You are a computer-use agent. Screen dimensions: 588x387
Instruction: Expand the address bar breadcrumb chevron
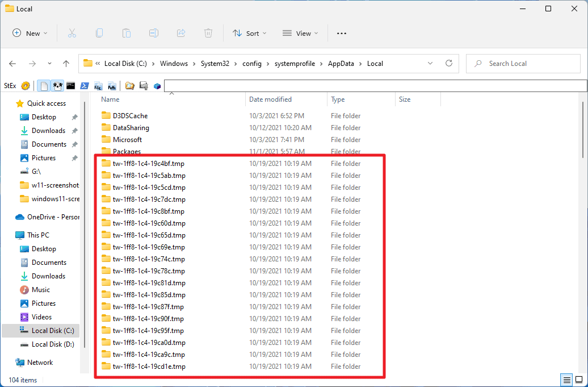pyautogui.click(x=430, y=64)
